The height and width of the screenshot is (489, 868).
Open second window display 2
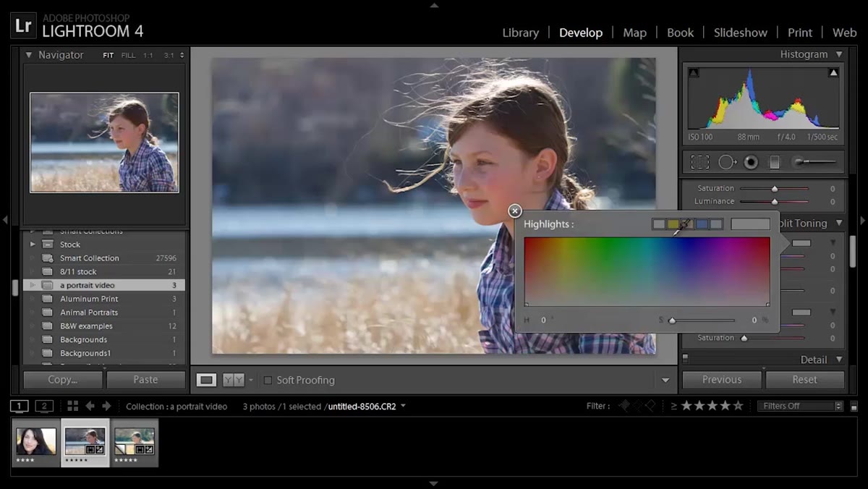44,406
